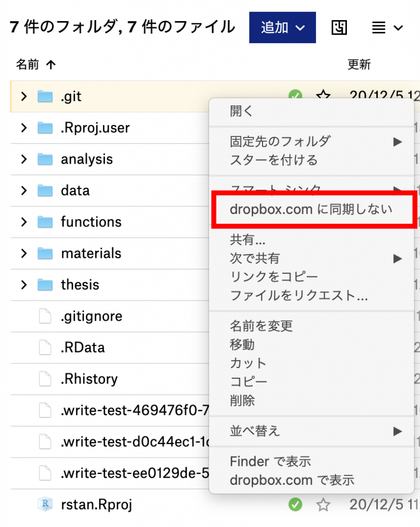Select '名前を変更' menu entry
420x527 pixels.
(261, 326)
